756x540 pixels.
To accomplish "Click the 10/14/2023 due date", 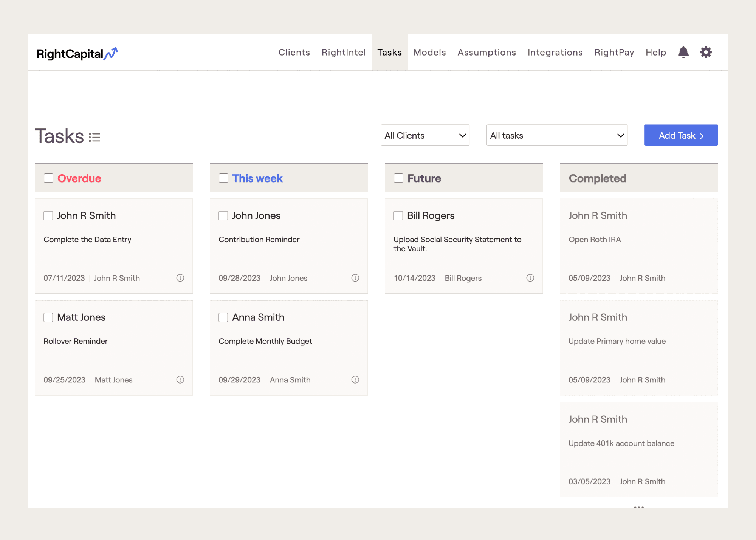I will pyautogui.click(x=415, y=278).
